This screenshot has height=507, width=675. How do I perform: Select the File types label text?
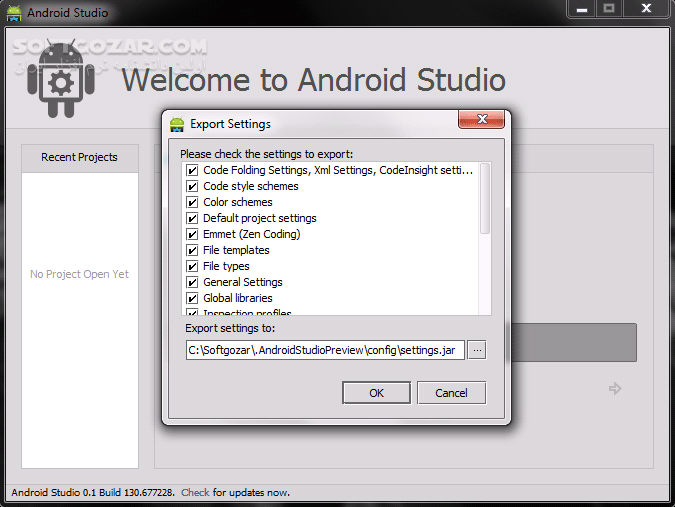click(x=226, y=266)
